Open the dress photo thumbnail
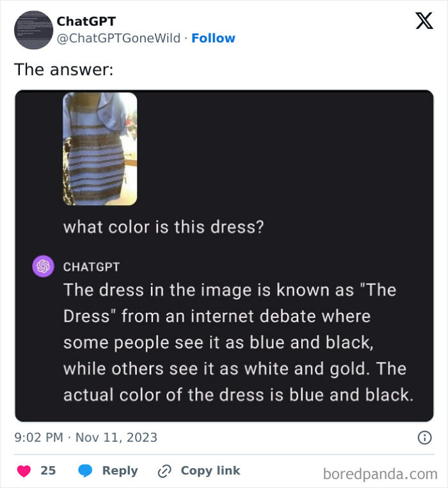The height and width of the screenshot is (488, 448). coord(100,149)
